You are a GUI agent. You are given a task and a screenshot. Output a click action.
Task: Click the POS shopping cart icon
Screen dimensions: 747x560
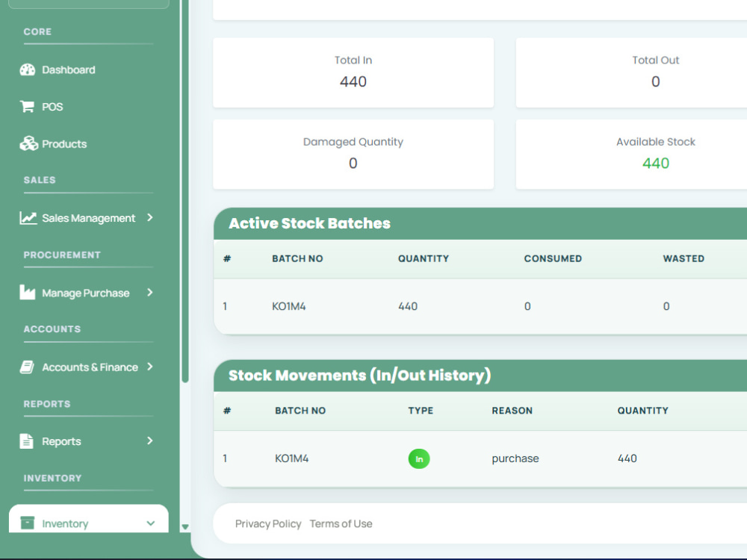pyautogui.click(x=27, y=106)
